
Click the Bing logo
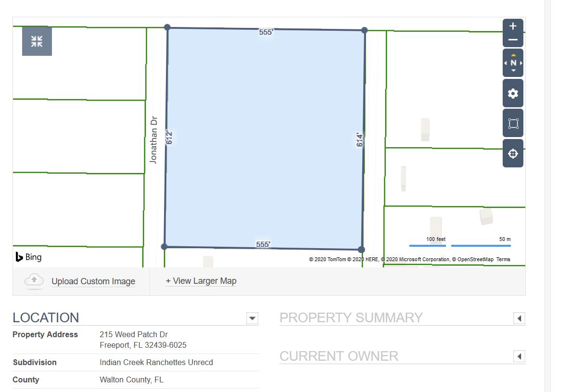[29, 257]
